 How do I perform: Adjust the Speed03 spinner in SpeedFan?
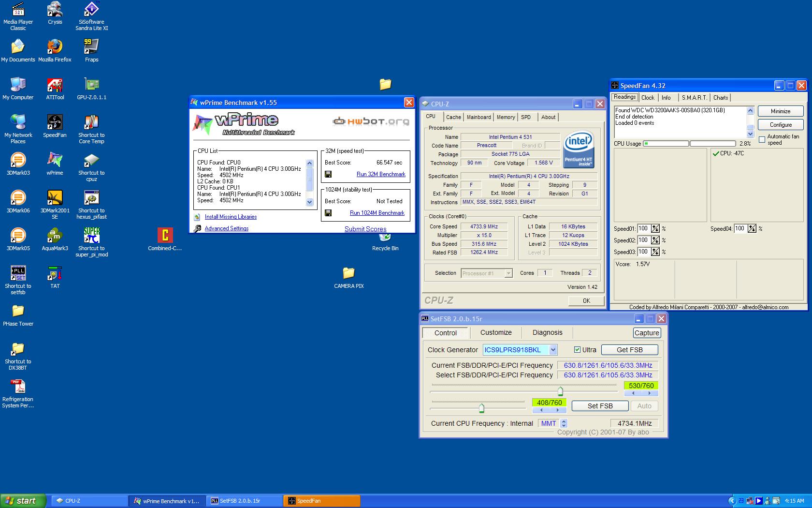coord(655,252)
